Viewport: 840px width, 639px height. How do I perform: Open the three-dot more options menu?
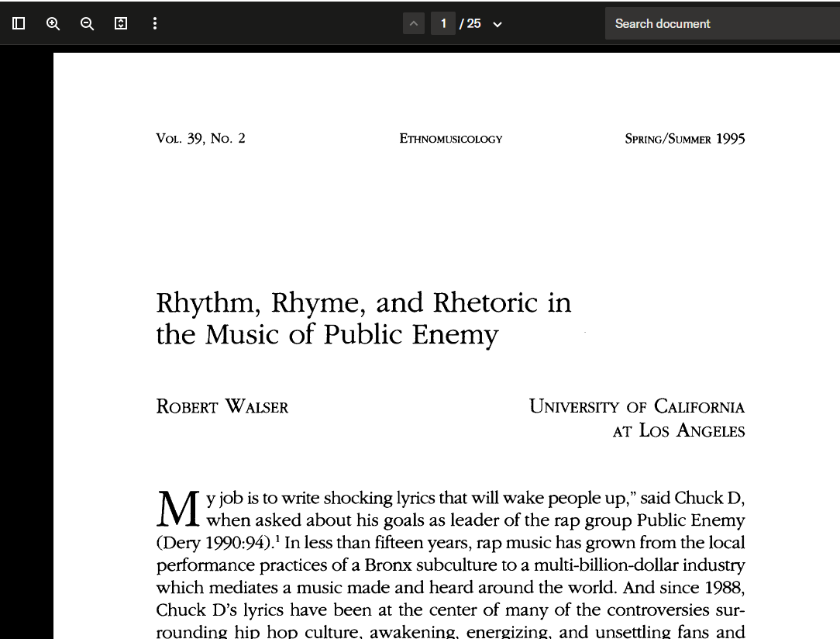[155, 23]
